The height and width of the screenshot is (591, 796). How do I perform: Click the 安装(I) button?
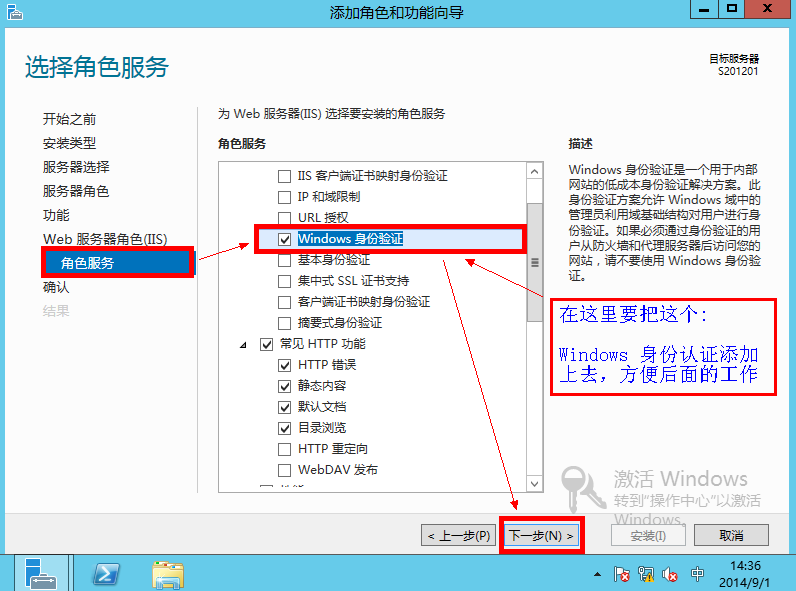[648, 535]
